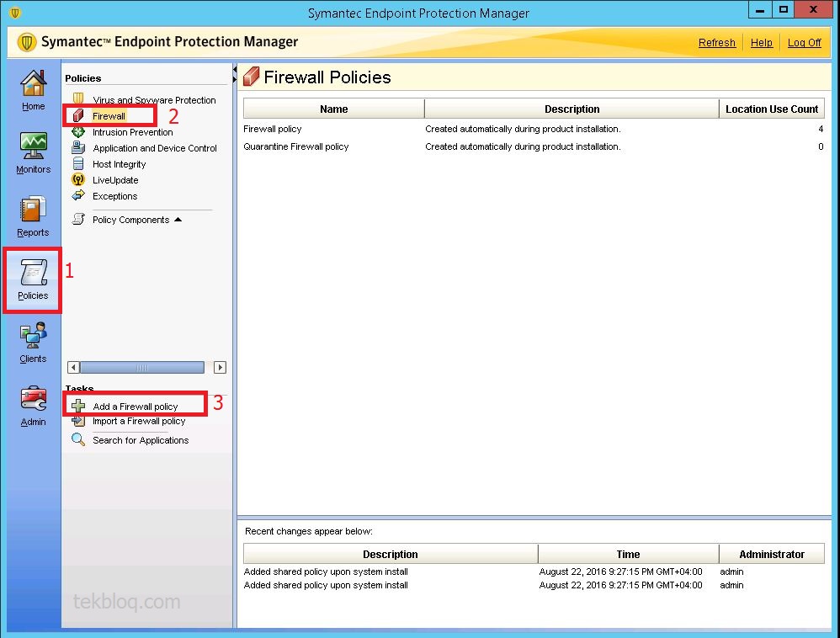Viewport: 840px width, 638px height.
Task: Open the Monitors section icon
Action: coord(33,146)
